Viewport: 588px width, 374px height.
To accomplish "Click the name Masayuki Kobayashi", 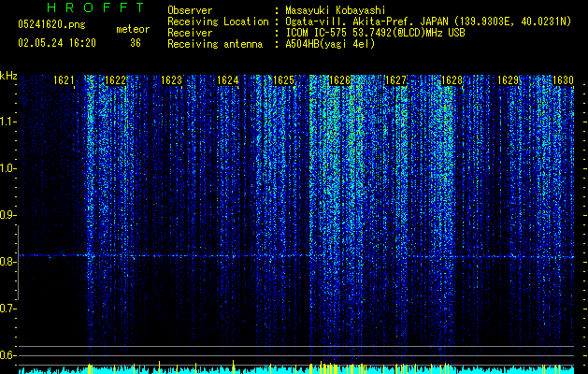I will 336,10.
